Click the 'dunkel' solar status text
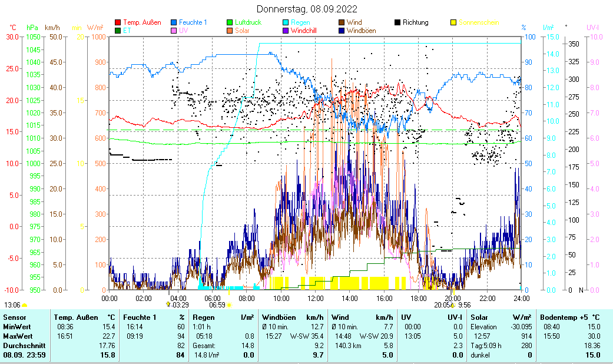 pyautogui.click(x=480, y=355)
